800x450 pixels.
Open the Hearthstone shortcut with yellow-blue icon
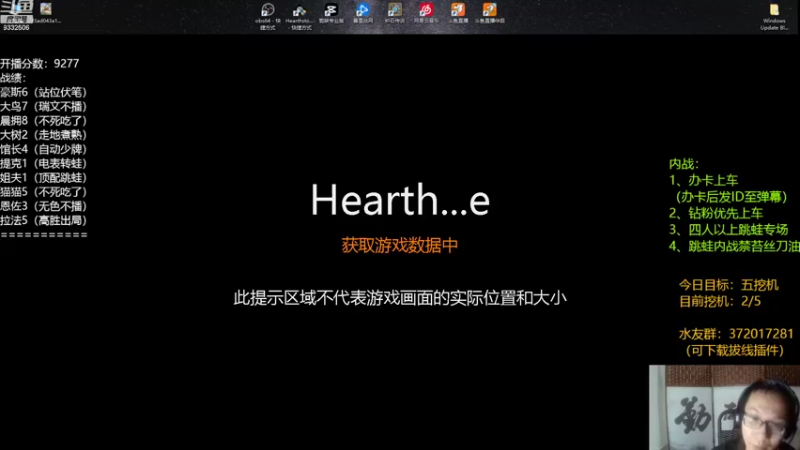point(299,16)
